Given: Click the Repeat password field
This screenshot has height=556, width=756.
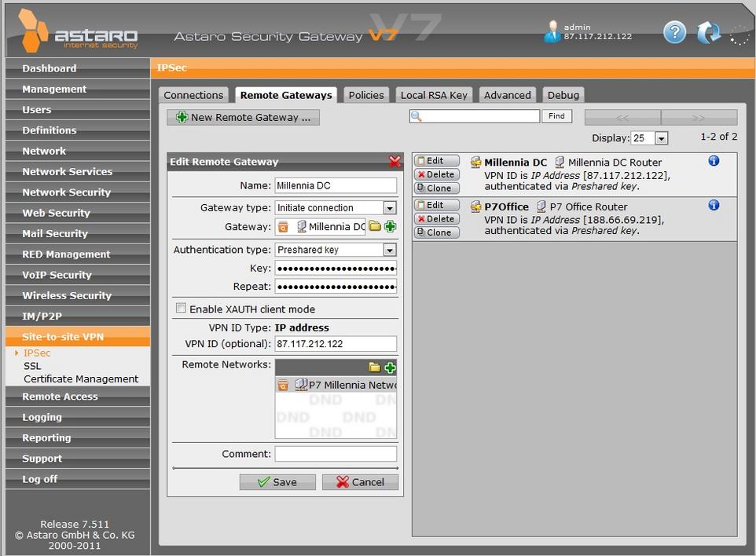Looking at the screenshot, I should [x=336, y=287].
